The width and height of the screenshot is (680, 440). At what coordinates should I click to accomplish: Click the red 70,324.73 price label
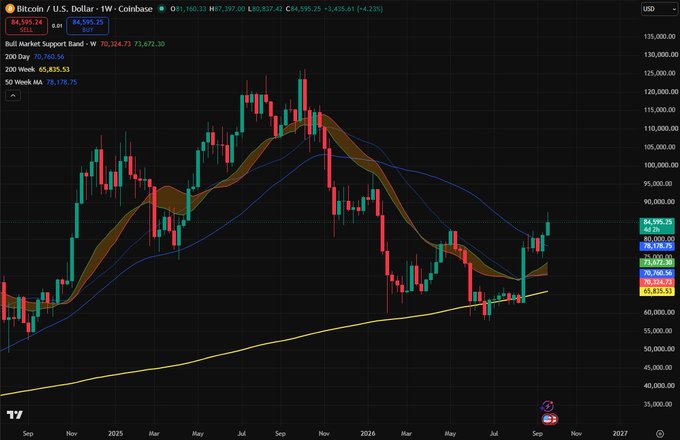[x=657, y=282]
